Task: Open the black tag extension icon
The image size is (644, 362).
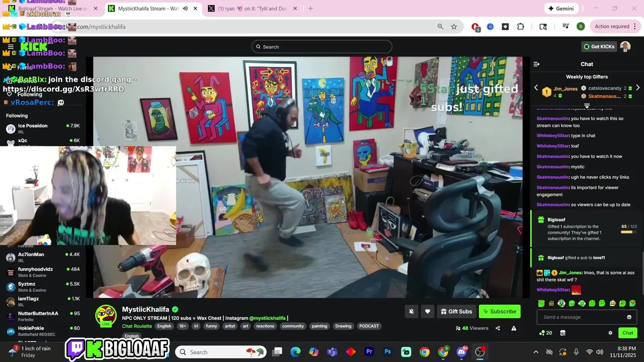Action: pos(505,27)
